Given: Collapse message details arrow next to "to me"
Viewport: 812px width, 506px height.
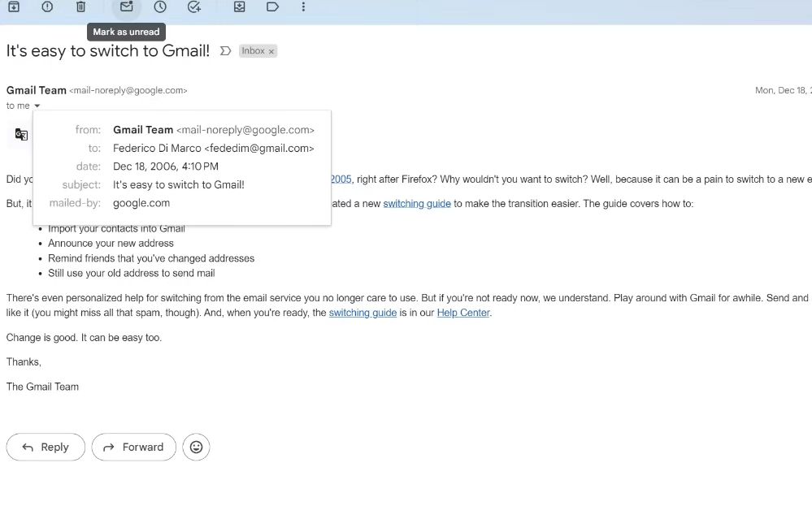Looking at the screenshot, I should tap(37, 106).
